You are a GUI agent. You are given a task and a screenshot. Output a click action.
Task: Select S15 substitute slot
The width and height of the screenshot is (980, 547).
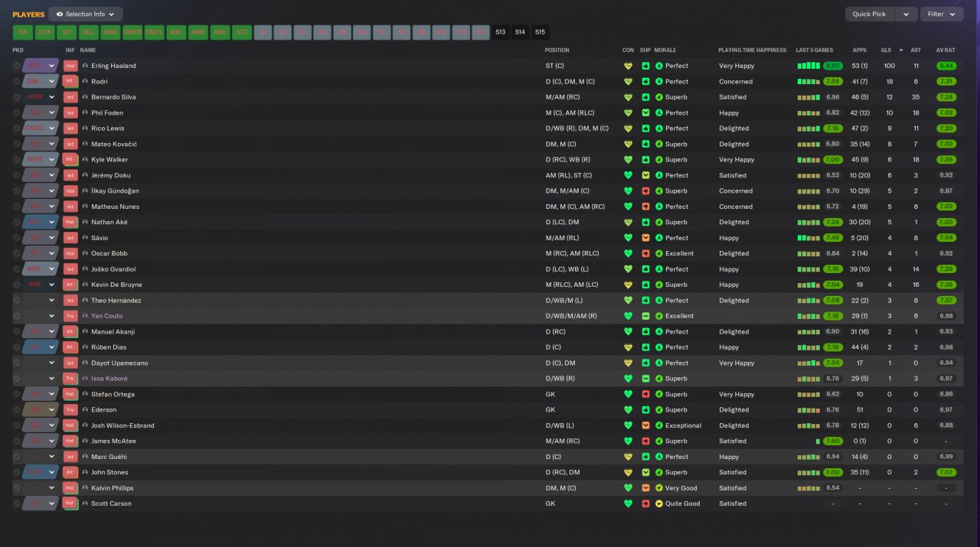[x=541, y=32]
